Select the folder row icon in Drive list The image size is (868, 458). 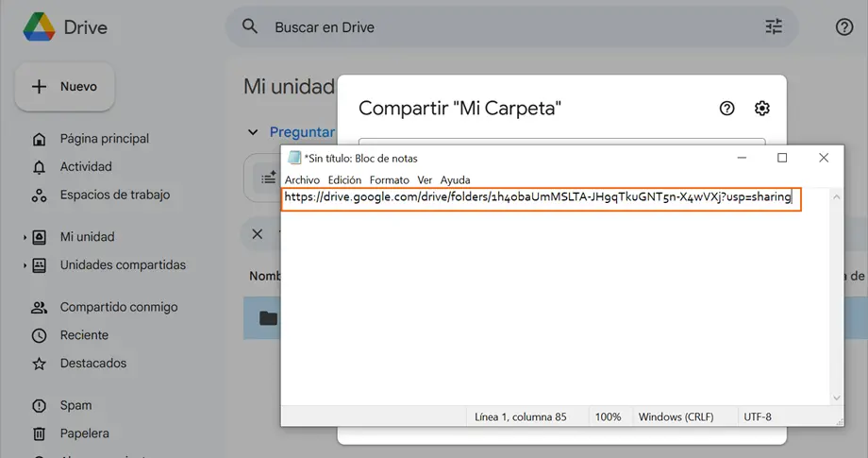pos(269,318)
